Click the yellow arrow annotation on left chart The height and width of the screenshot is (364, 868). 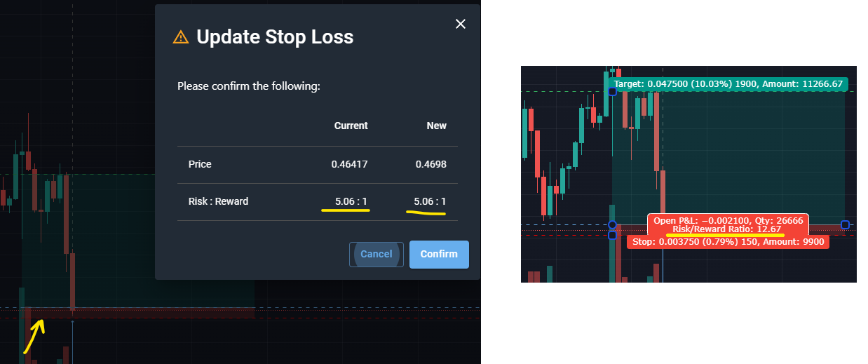pyautogui.click(x=34, y=336)
